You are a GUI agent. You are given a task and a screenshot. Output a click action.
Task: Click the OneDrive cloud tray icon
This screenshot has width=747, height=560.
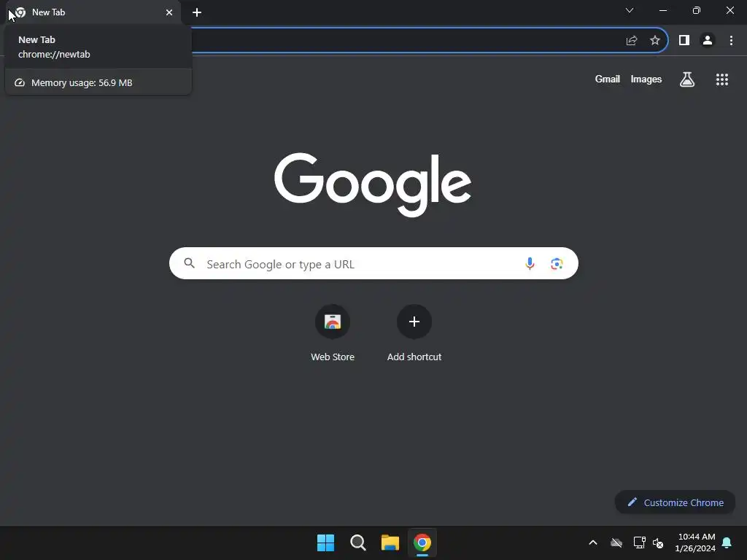(616, 542)
